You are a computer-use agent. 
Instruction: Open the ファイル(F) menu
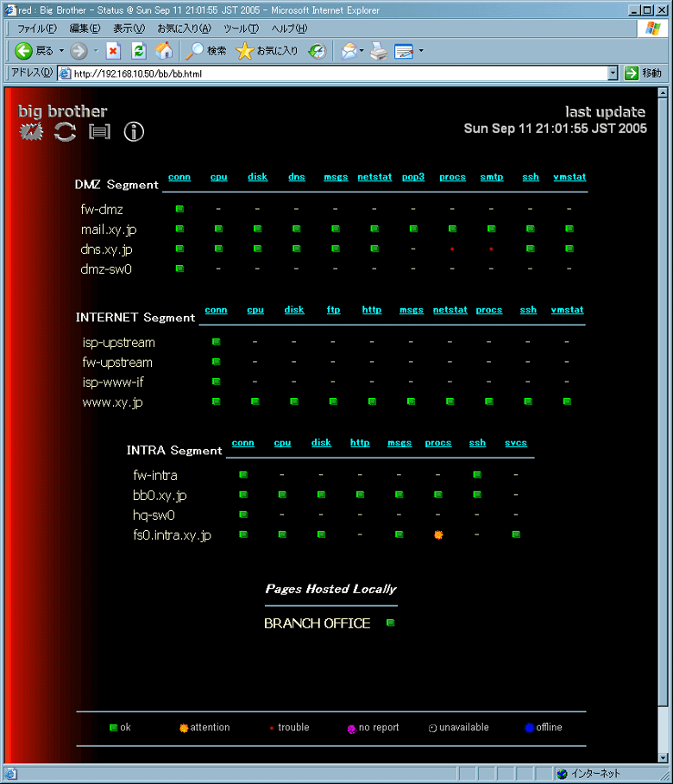pos(37,28)
